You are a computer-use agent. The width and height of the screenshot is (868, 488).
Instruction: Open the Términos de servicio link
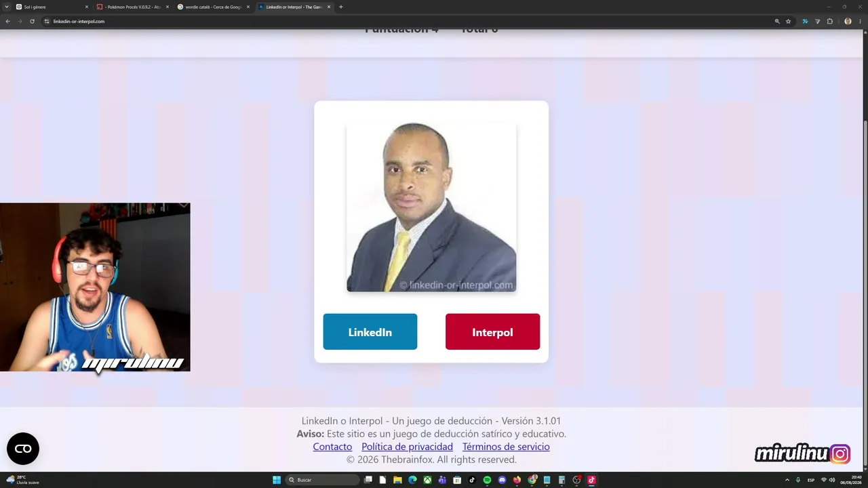click(506, 447)
